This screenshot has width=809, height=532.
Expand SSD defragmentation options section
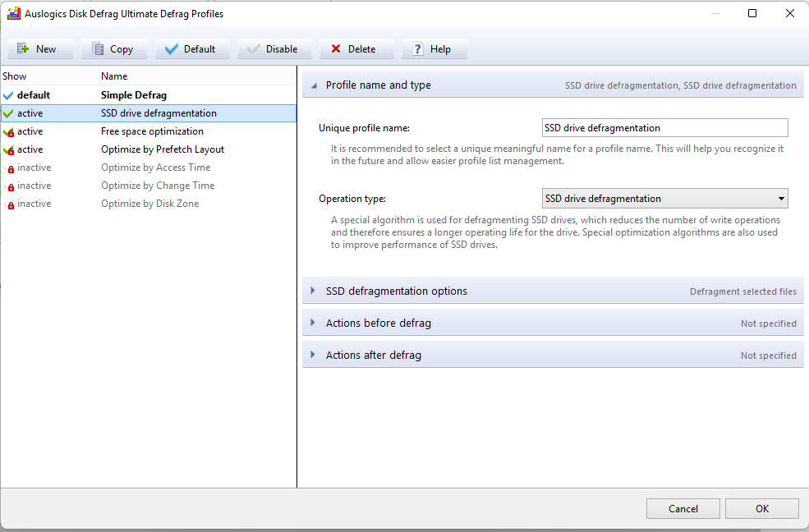[x=553, y=291]
